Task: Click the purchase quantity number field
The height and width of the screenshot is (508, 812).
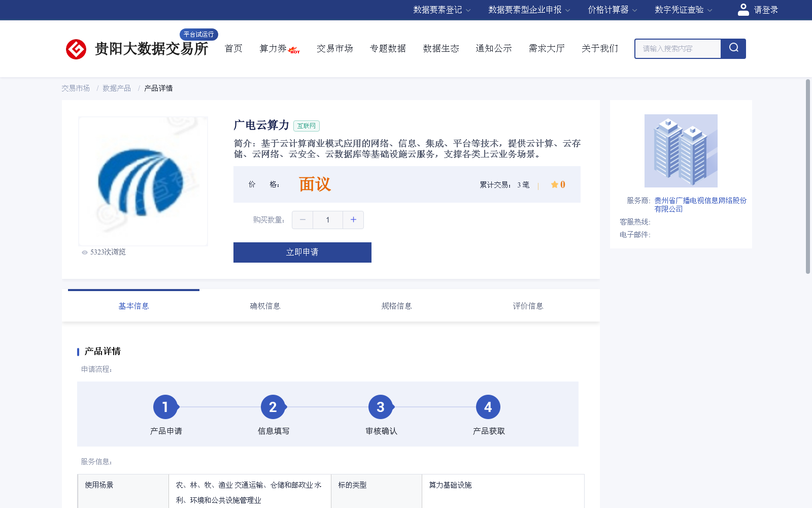Action: coord(328,220)
